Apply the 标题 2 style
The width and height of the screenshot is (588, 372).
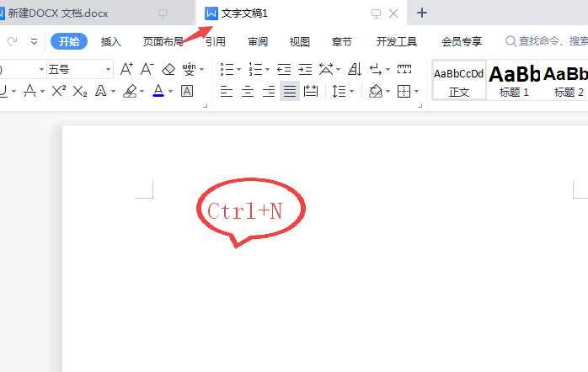click(x=566, y=80)
